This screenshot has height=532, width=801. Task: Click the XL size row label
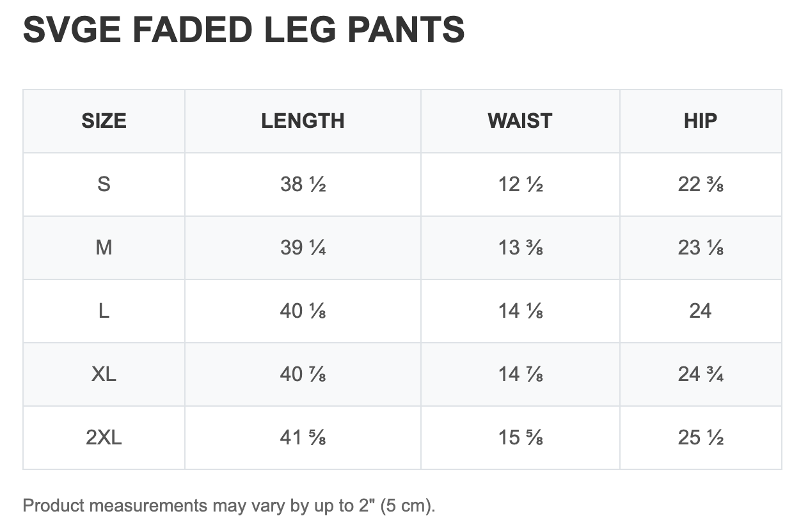click(104, 374)
